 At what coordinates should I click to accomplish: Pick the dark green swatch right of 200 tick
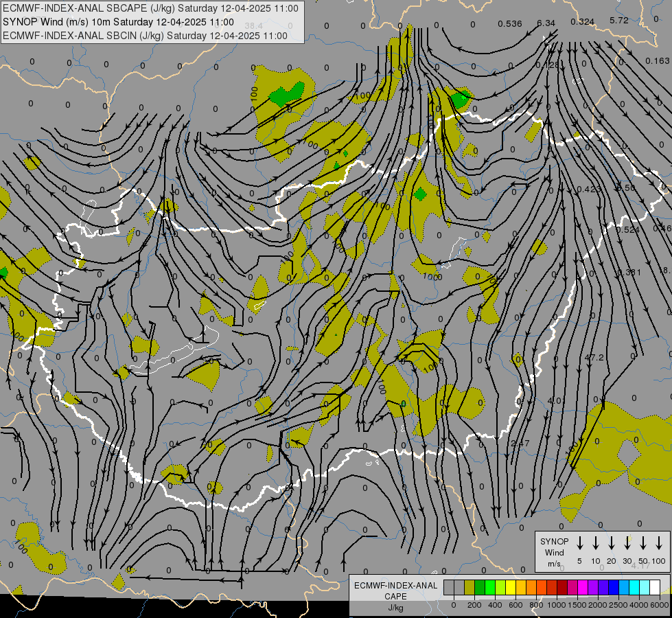[480, 587]
